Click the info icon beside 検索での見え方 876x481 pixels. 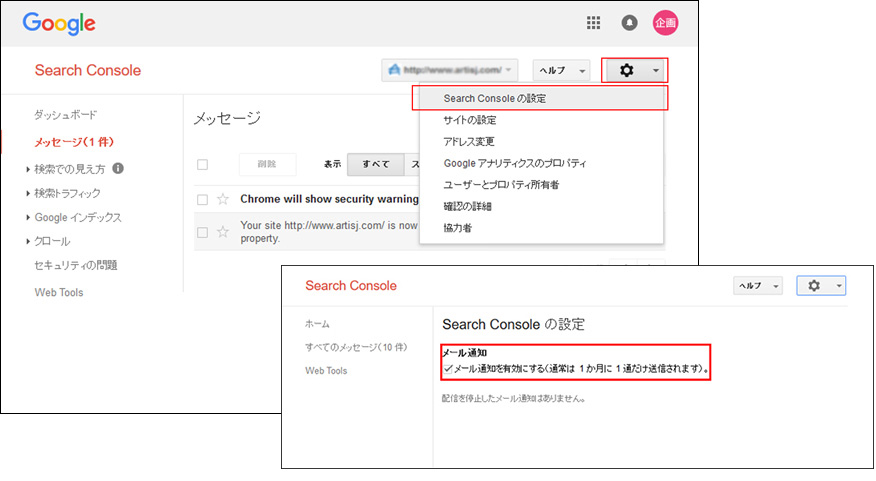coord(118,168)
